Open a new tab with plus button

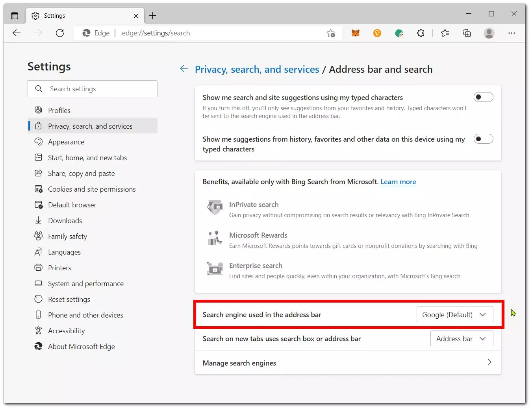pos(153,16)
